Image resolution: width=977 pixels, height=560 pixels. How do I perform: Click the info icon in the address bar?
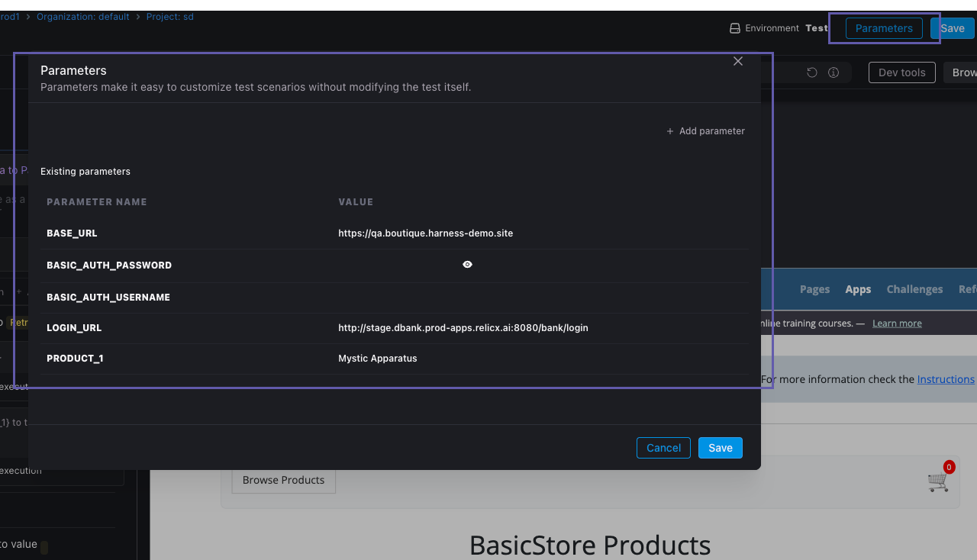[834, 72]
